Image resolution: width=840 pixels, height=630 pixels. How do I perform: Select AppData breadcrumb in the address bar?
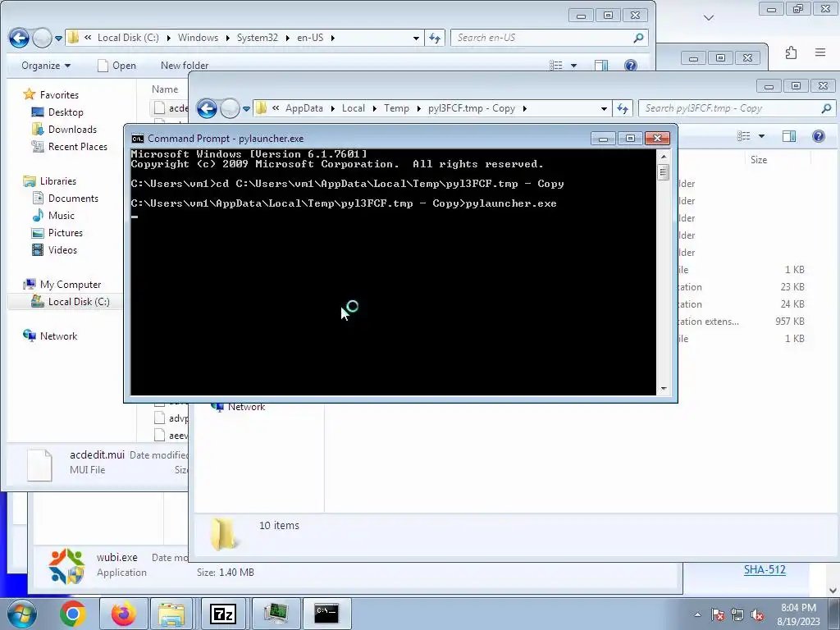pos(304,109)
